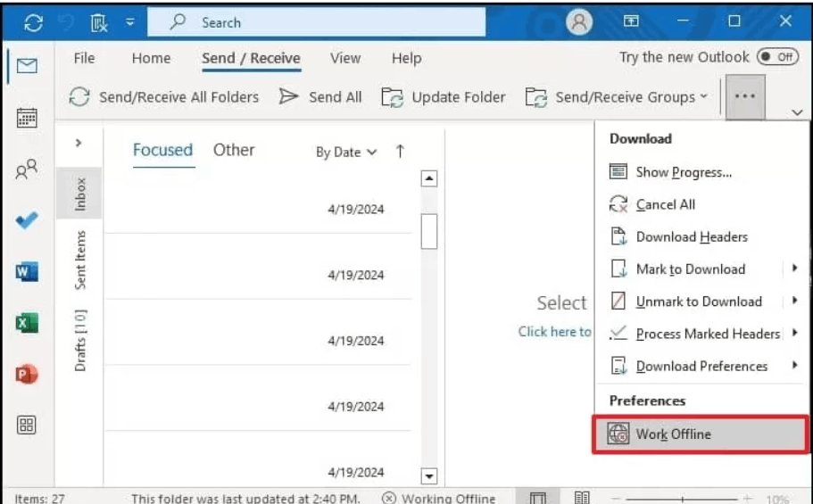Expand the ribbon with the chevron arrow

(x=797, y=112)
